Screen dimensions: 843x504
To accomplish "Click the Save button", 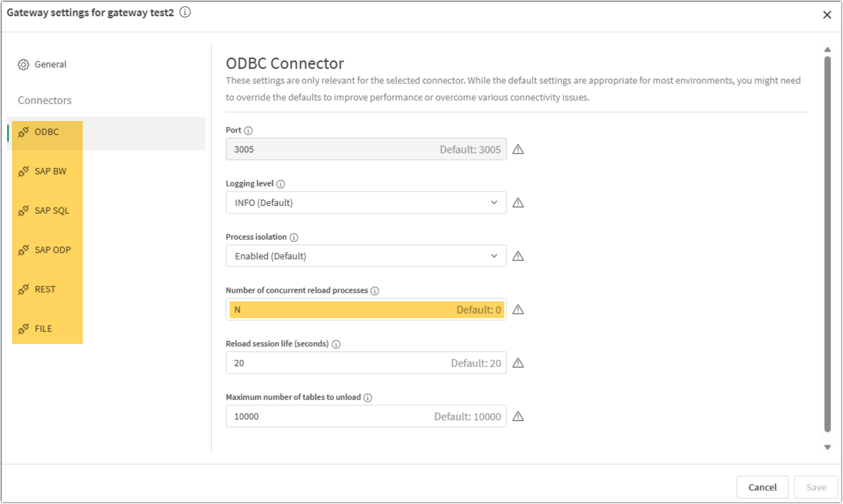I will (x=816, y=487).
